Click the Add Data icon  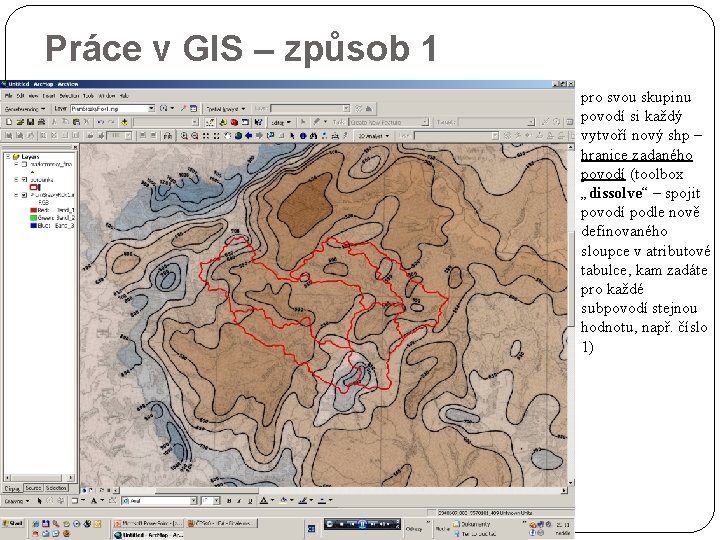124,122
